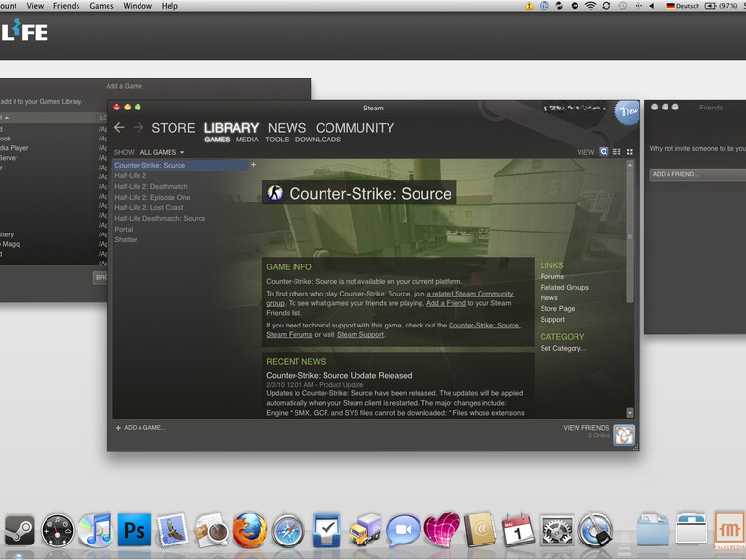Launch iTunes from the Dock
Screen dimensions: 746x560
[x=96, y=530]
